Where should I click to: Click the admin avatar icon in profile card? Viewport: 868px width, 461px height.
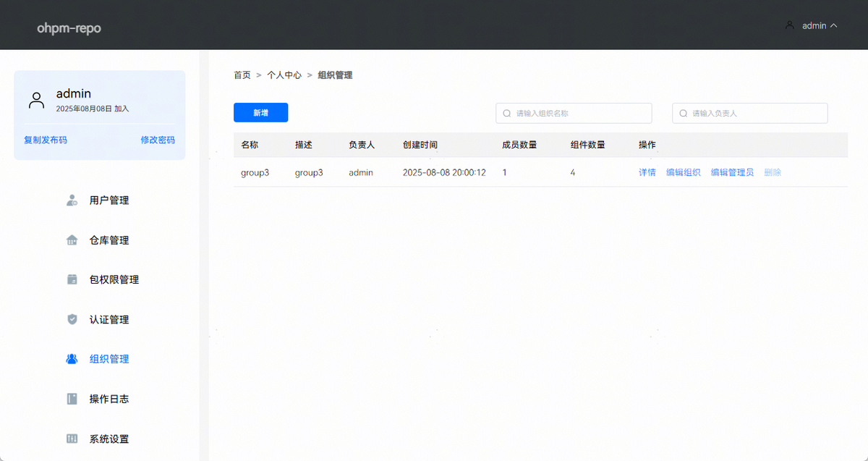point(36,100)
